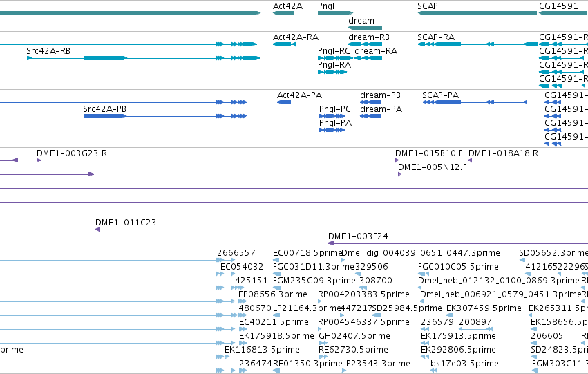Select EST label 425151
The image size is (588, 374).
coord(252,281)
